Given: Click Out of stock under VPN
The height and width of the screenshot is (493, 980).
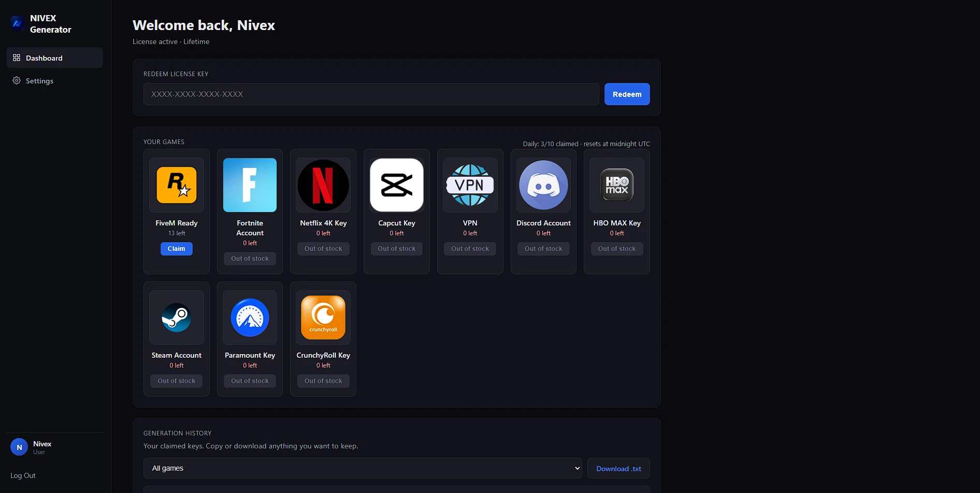Looking at the screenshot, I should [470, 249].
